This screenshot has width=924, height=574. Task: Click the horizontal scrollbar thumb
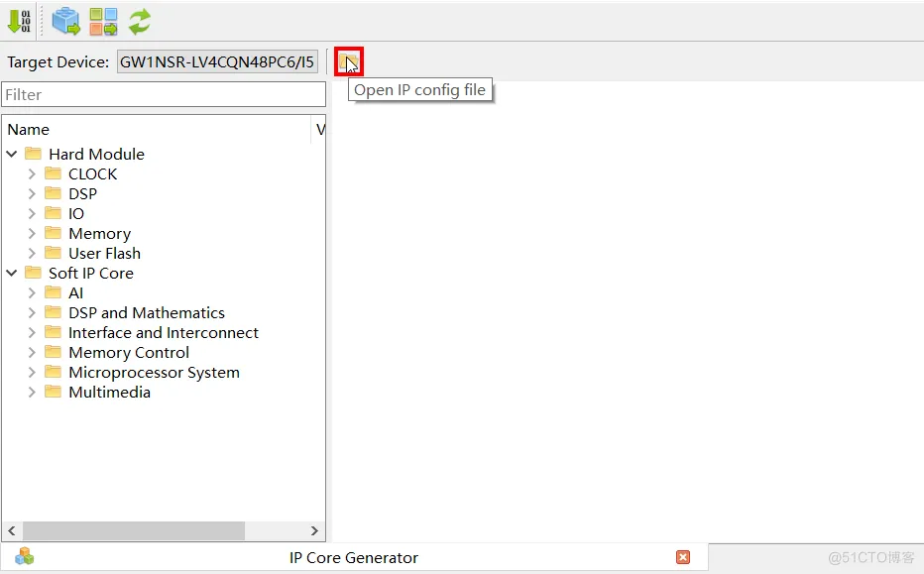pos(134,531)
